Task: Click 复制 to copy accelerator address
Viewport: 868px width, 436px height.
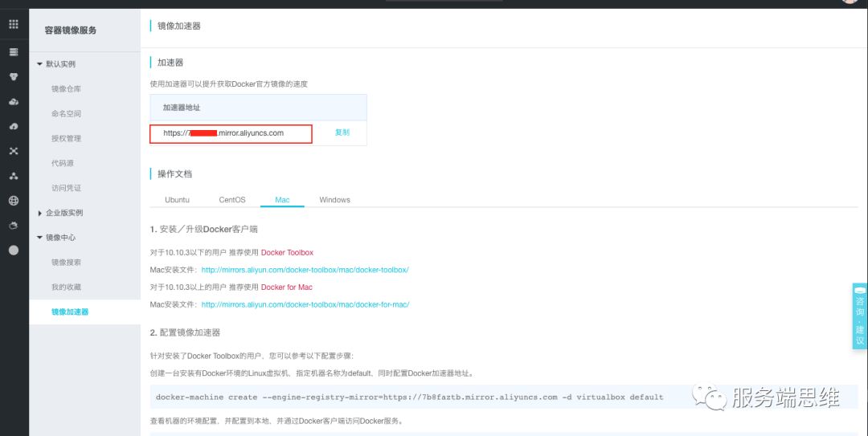Action: 342,132
